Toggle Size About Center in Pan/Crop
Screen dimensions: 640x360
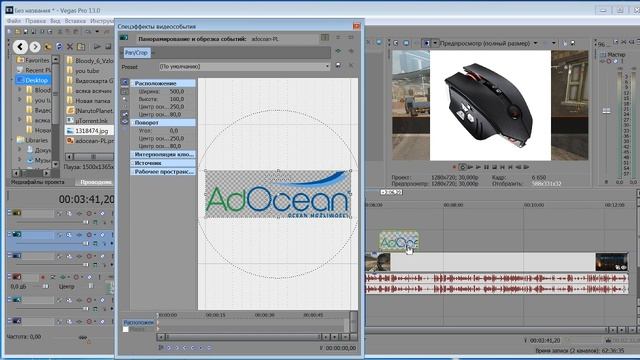click(x=124, y=122)
